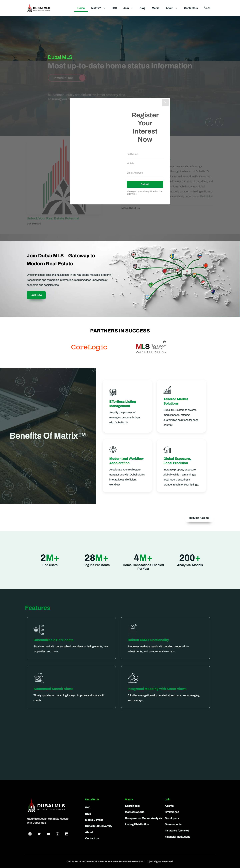Screen dimensions: 240x868
Task: Click the Integrated Mapping with Street Views icon
Action: [x=133, y=678]
